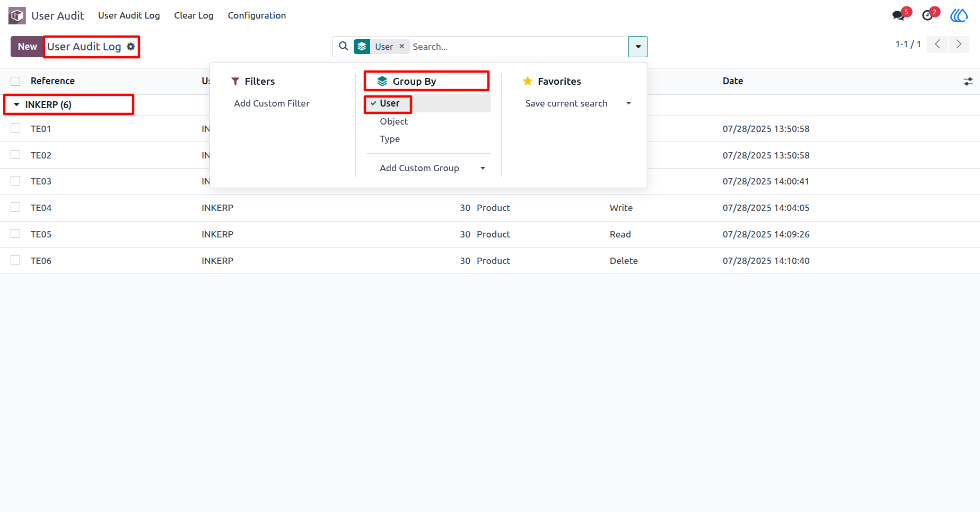Open the activities clock icon
Viewport: 980px width, 512px height.
[927, 15]
